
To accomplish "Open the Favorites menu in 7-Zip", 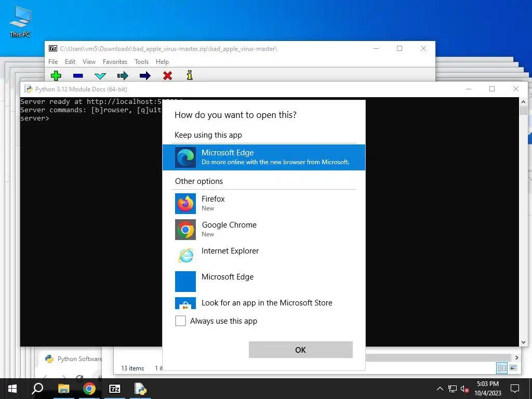I will click(x=115, y=62).
